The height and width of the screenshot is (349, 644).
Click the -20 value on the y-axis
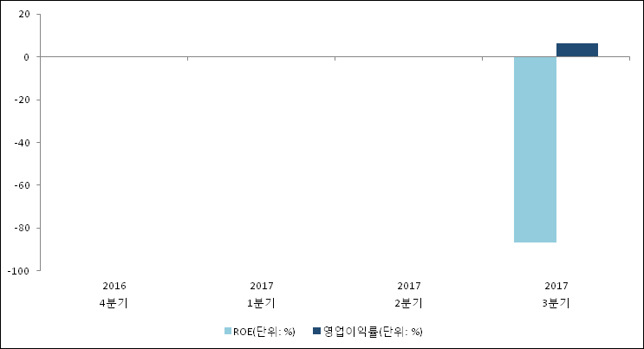click(x=22, y=100)
